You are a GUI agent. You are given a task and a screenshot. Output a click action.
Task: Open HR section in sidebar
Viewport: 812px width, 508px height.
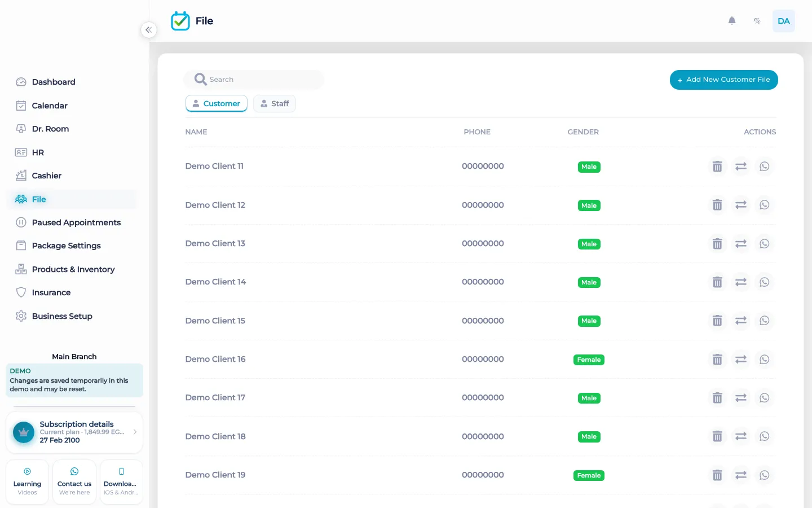[x=72, y=152]
